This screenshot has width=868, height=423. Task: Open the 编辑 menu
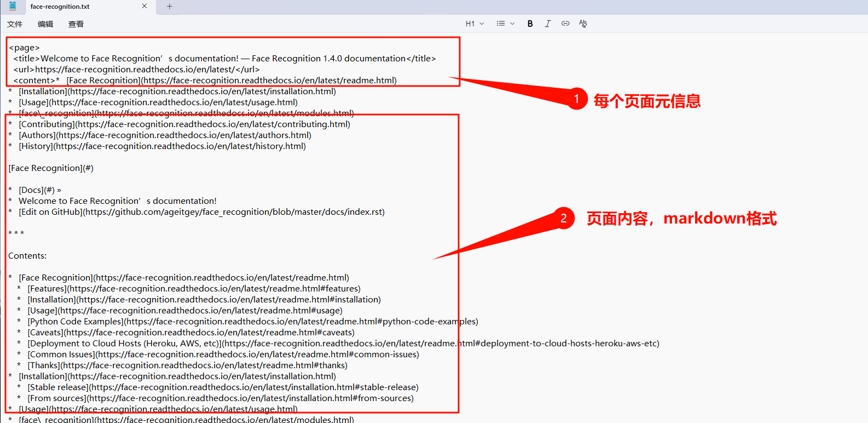pos(45,24)
